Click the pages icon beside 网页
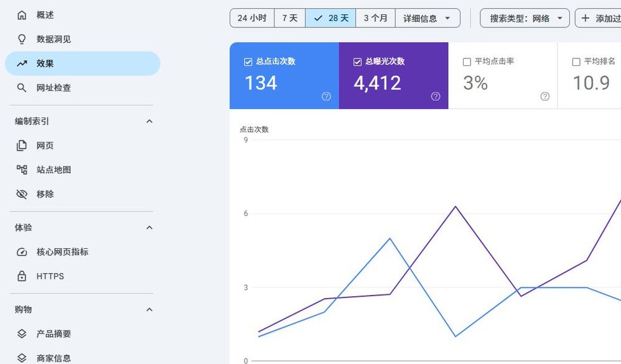621x364 pixels. [22, 146]
